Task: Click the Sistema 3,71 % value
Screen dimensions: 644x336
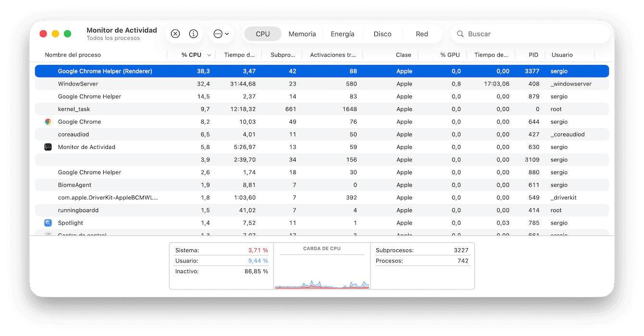Action: [258, 251]
